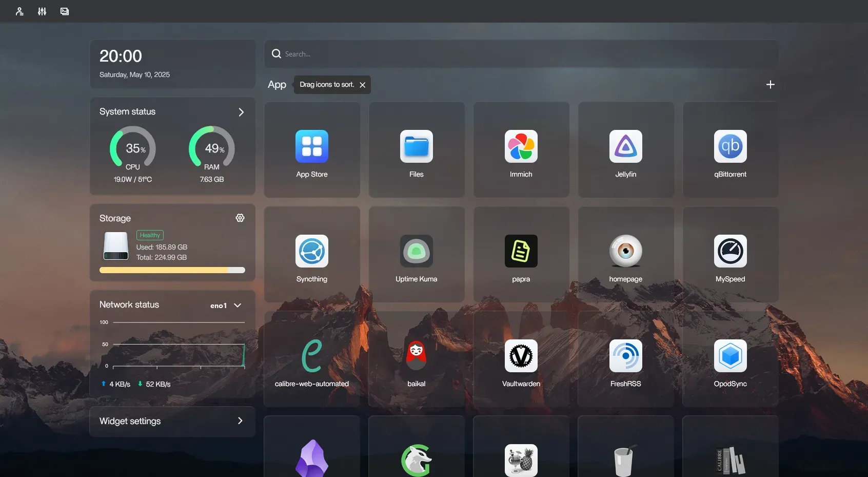Viewport: 868px width, 477px height.
Task: Click the '19.0W / 51°C' CPU reading
Action: tap(133, 180)
